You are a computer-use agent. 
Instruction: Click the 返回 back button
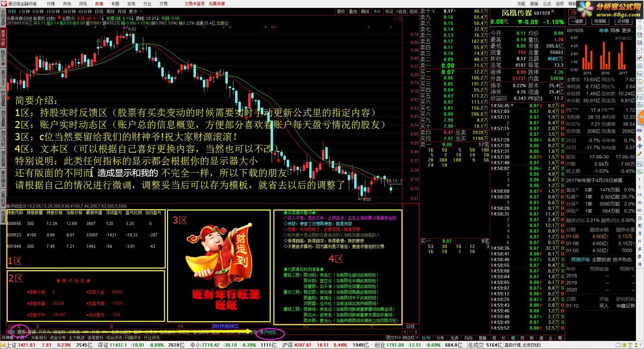coord(413,11)
